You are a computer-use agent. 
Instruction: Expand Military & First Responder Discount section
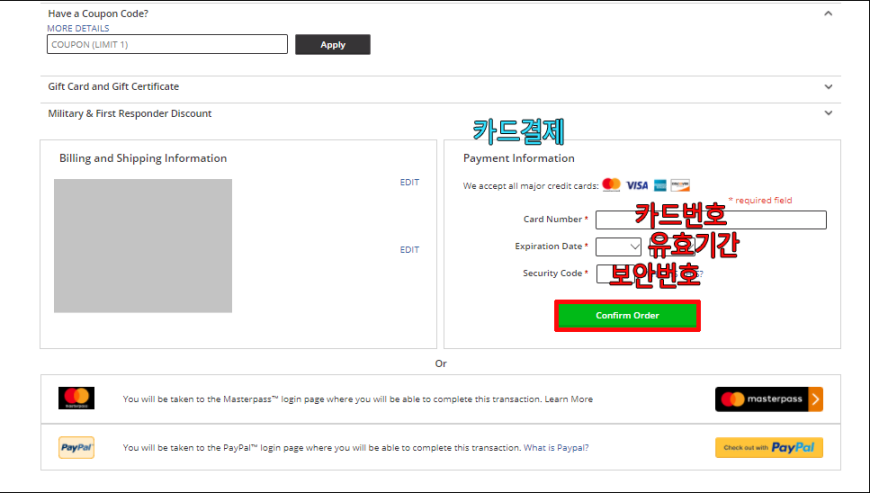828,113
